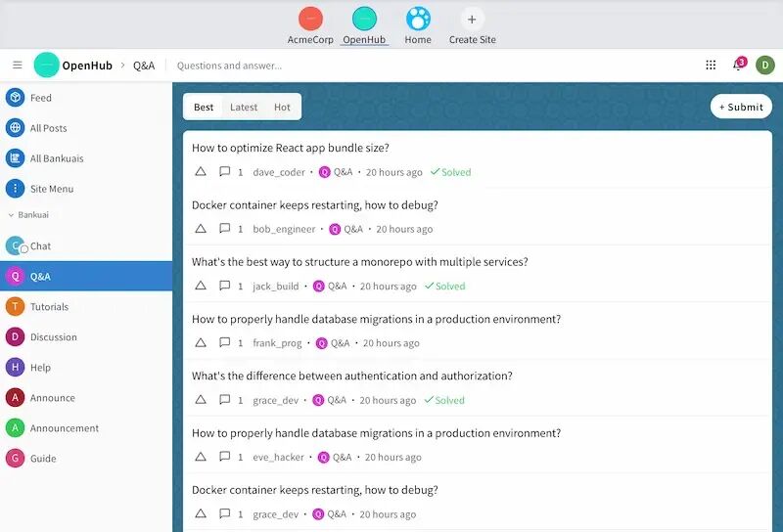Click the + Submit button
Viewport: 783px width, 532px height.
tap(741, 107)
